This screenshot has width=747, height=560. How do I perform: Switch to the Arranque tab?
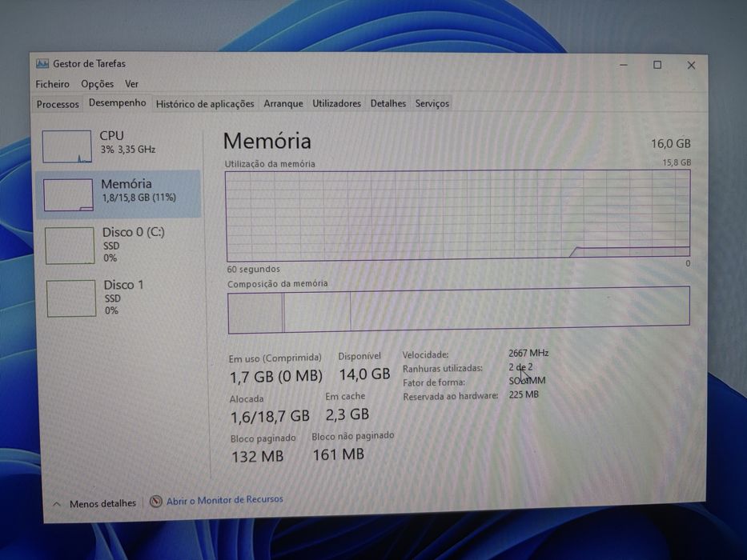[283, 104]
